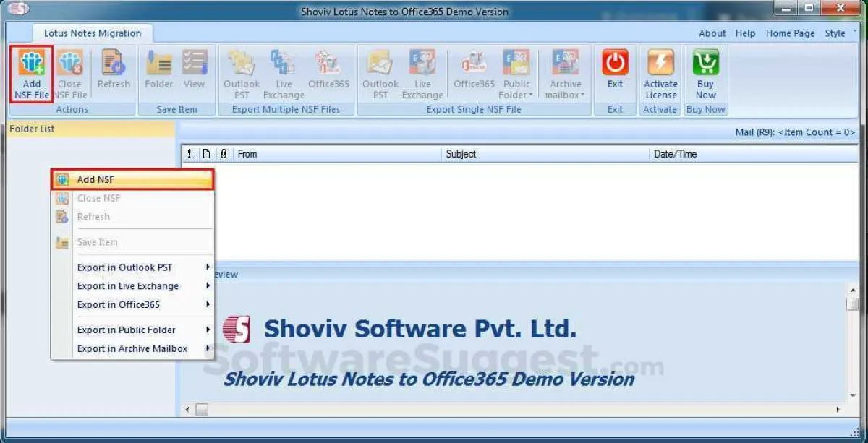The image size is (868, 443).
Task: Click the item type page column header
Action: coord(206,154)
